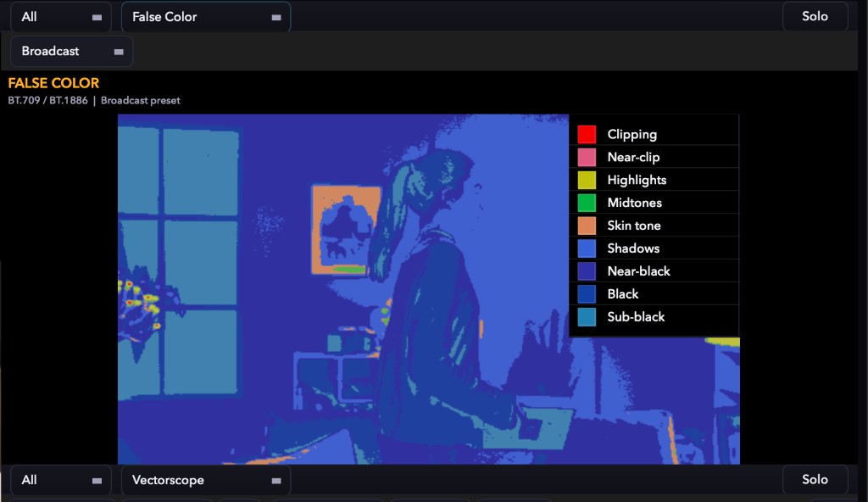Select the yellow Highlights color swatch
This screenshot has height=502, width=868.
(x=587, y=180)
